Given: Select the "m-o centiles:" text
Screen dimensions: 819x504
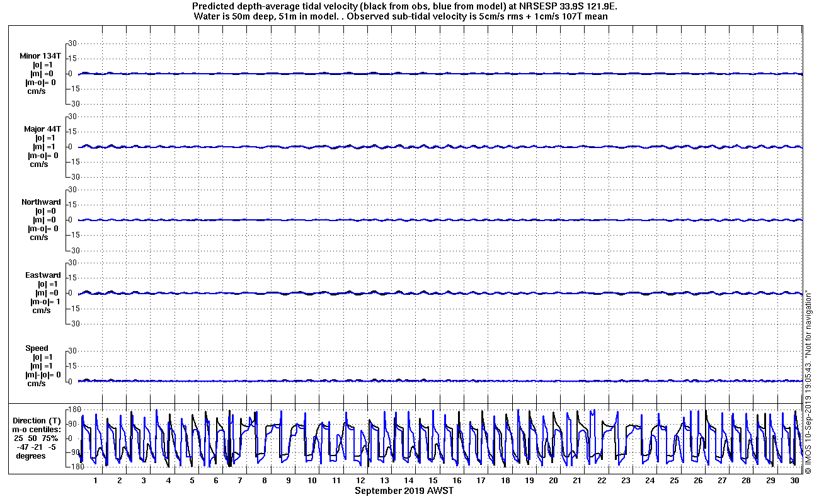Looking at the screenshot, I should click(38, 429).
